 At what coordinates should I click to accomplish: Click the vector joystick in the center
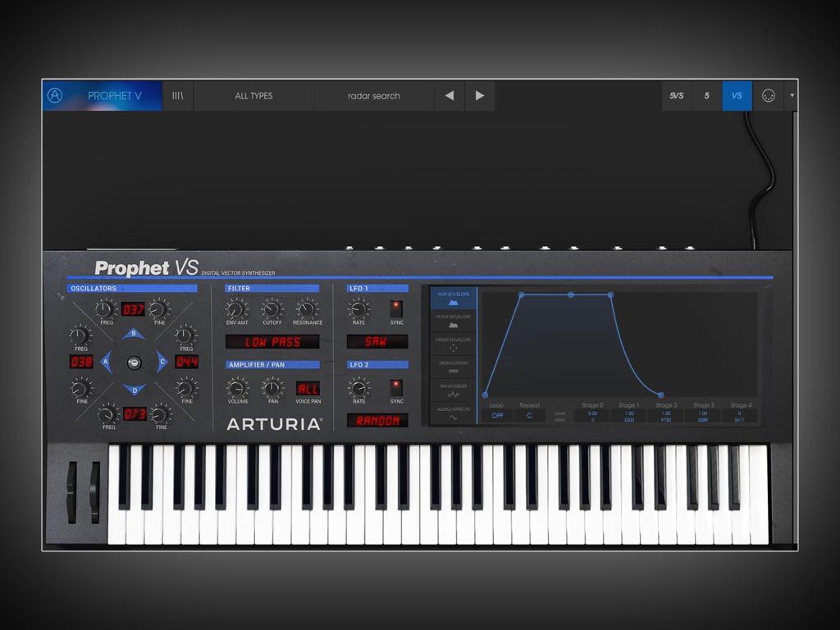pyautogui.click(x=134, y=363)
